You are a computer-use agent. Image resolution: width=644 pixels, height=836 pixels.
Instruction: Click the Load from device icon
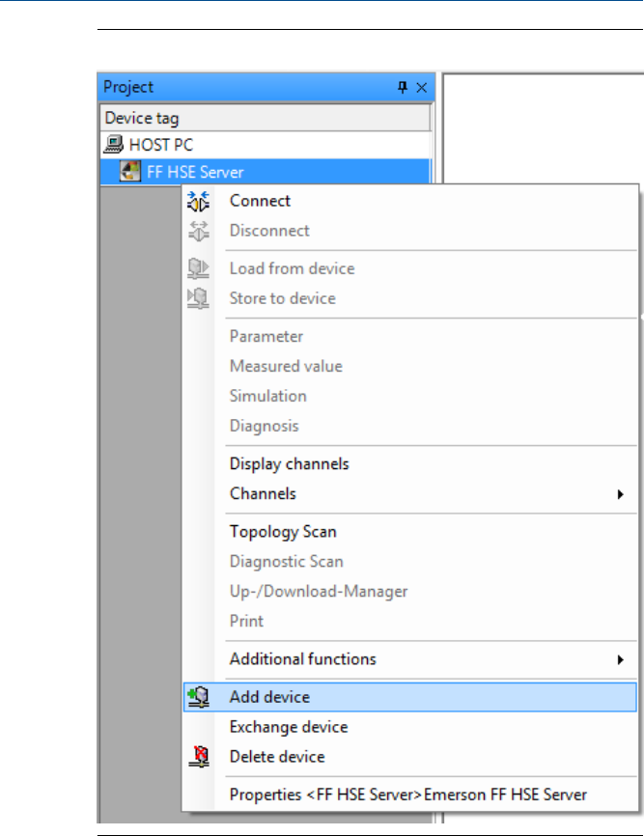pos(198,268)
